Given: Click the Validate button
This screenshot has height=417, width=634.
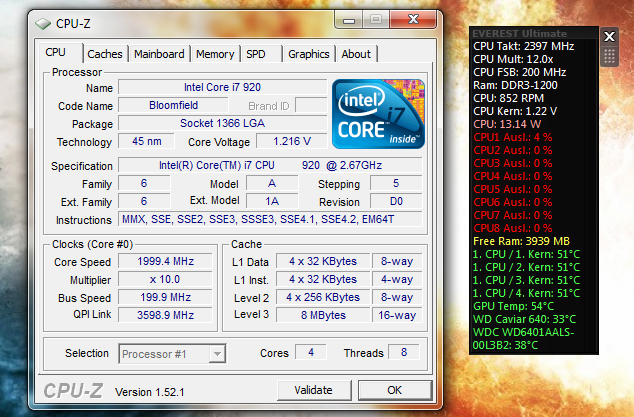Looking at the screenshot, I should click(314, 390).
